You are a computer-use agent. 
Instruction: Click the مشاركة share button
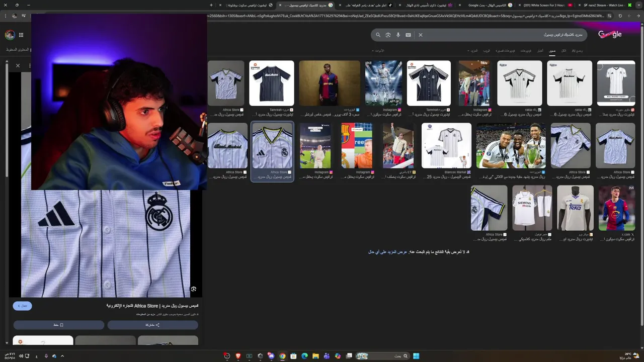pyautogui.click(x=152, y=325)
